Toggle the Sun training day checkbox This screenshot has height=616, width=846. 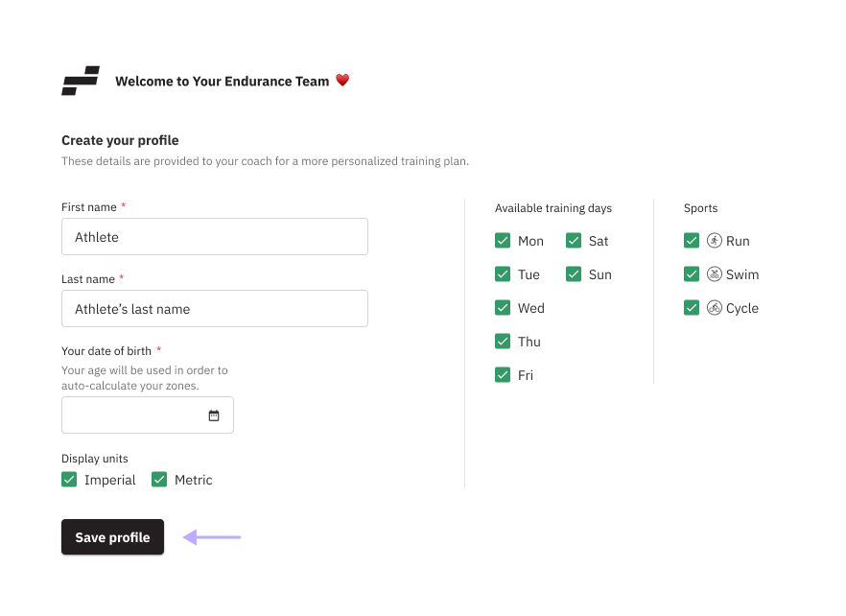pos(574,274)
